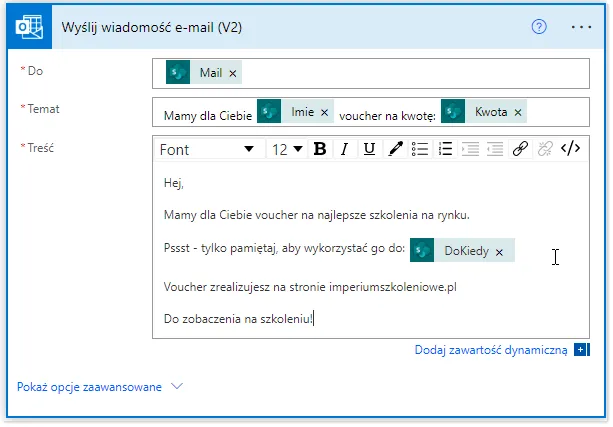613x427 pixels.
Task: Expand Pokaż opcje zaawansowane
Action: (x=100, y=385)
